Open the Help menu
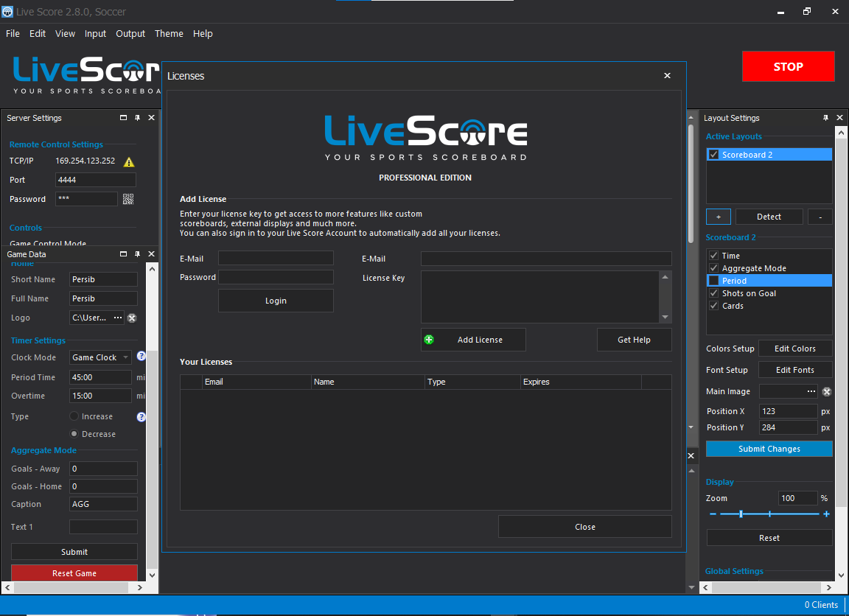The height and width of the screenshot is (616, 849). (x=203, y=34)
